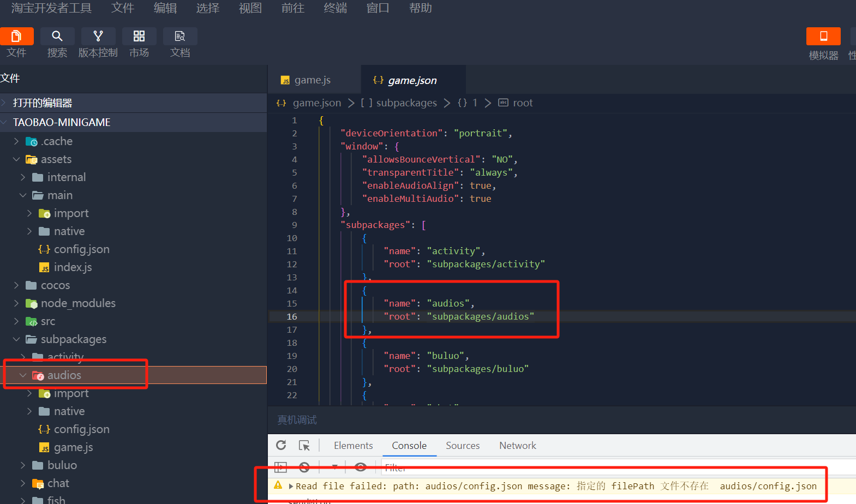Activate the inspect element picker icon
Image resolution: width=856 pixels, height=504 pixels.
(304, 445)
